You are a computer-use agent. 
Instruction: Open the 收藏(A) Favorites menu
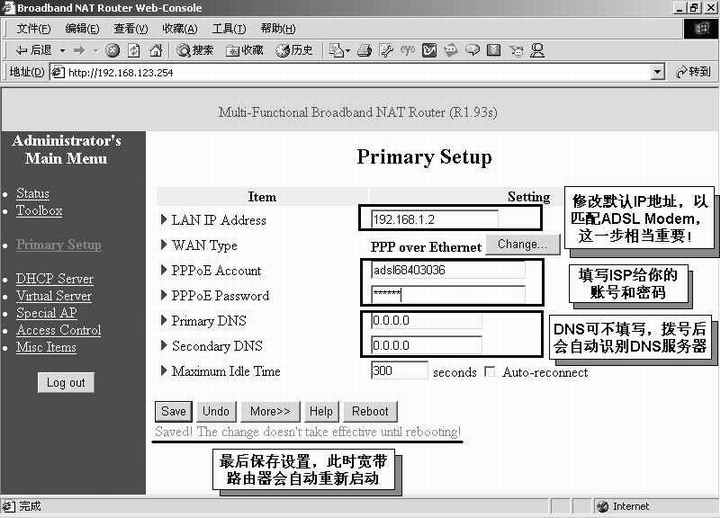180,29
